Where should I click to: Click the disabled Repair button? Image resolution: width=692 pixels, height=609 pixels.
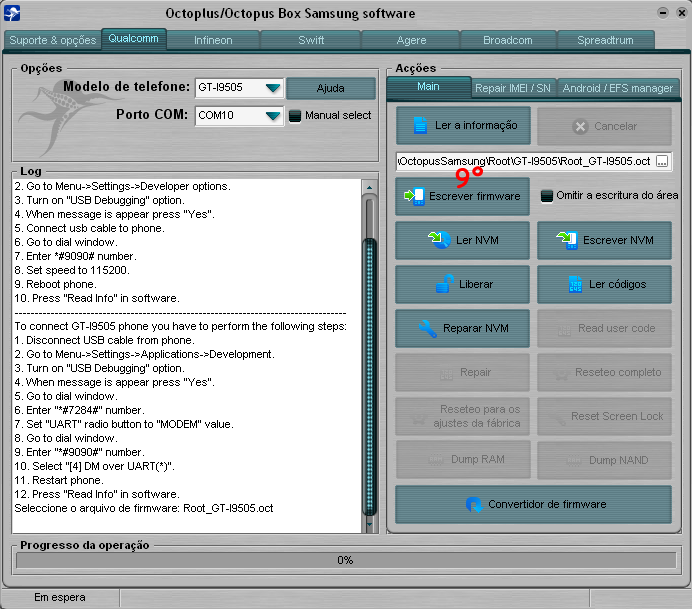click(x=463, y=372)
